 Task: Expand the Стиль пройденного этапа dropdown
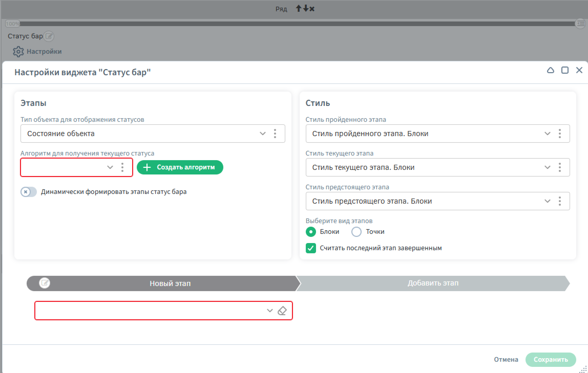click(547, 134)
